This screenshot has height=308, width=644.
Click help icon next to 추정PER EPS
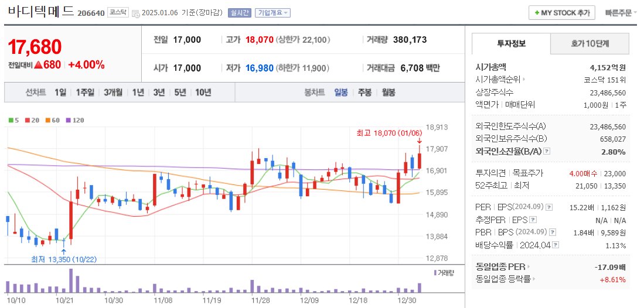click(533, 220)
